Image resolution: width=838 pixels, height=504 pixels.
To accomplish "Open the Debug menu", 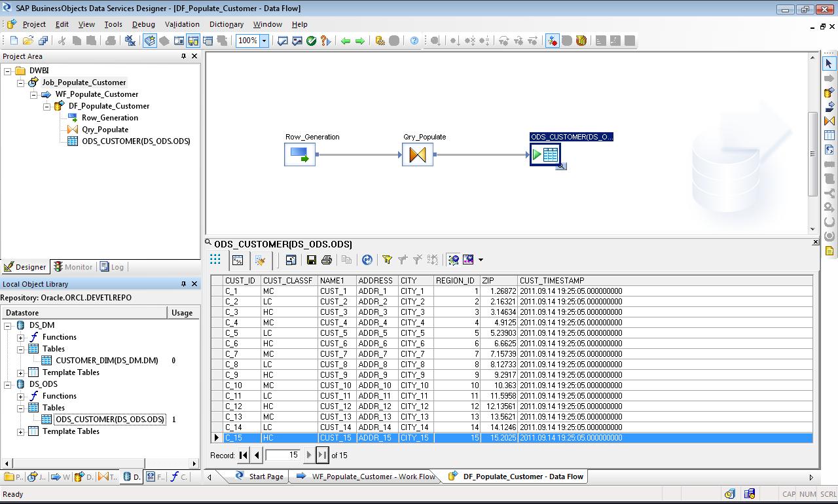I will click(x=143, y=24).
